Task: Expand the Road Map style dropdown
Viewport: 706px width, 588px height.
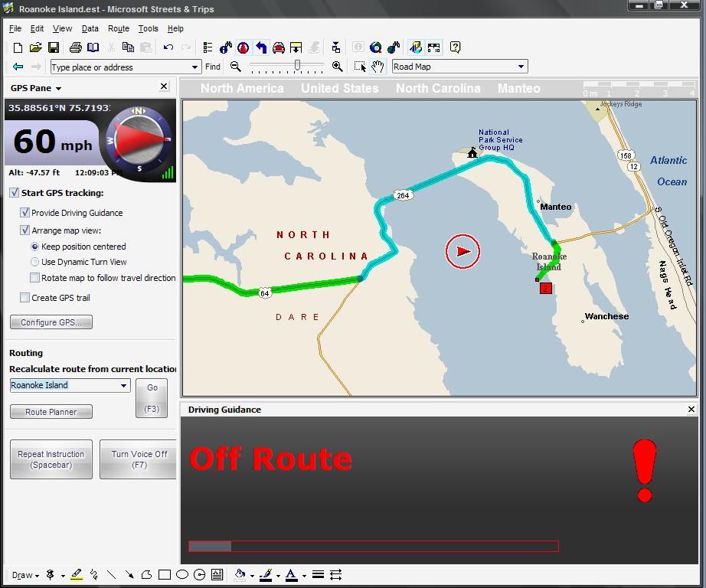Action: pyautogui.click(x=521, y=67)
